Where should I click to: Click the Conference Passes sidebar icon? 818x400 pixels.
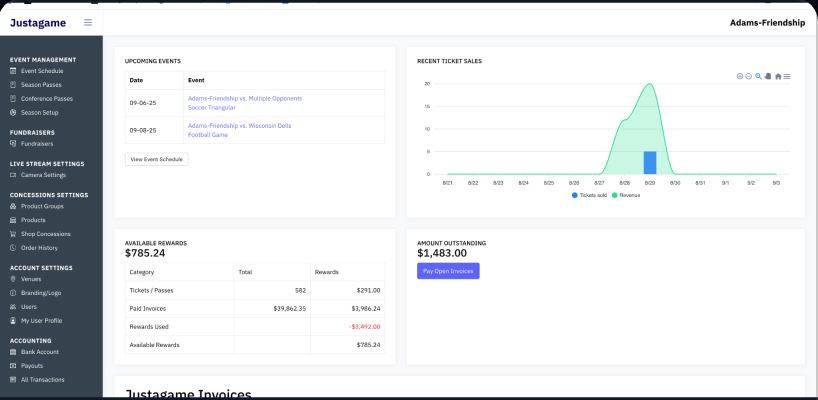pos(13,99)
